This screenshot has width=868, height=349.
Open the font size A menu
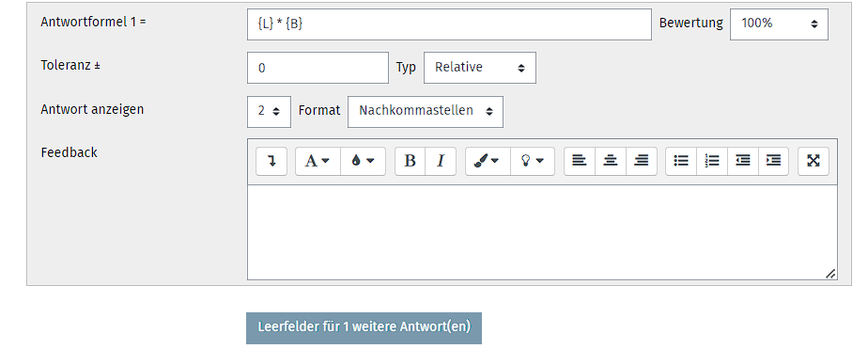[318, 161]
